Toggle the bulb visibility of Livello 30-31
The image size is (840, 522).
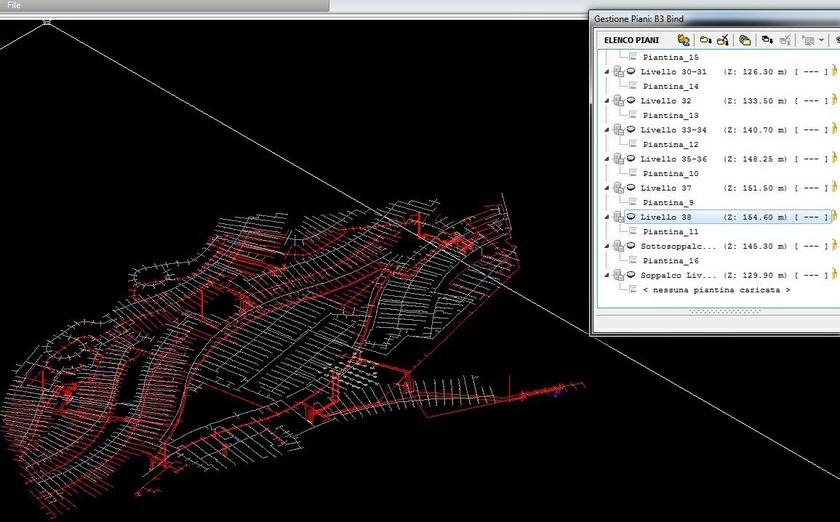[x=632, y=72]
